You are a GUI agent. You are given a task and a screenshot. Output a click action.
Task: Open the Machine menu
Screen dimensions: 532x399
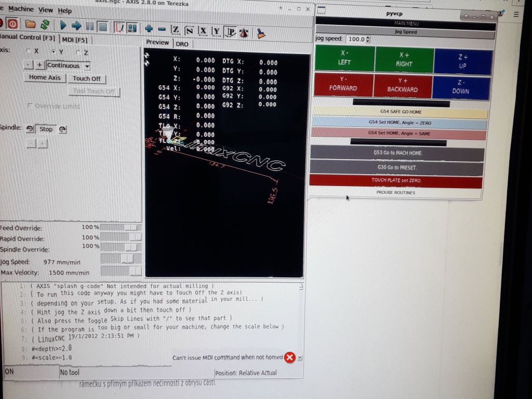(21, 9)
